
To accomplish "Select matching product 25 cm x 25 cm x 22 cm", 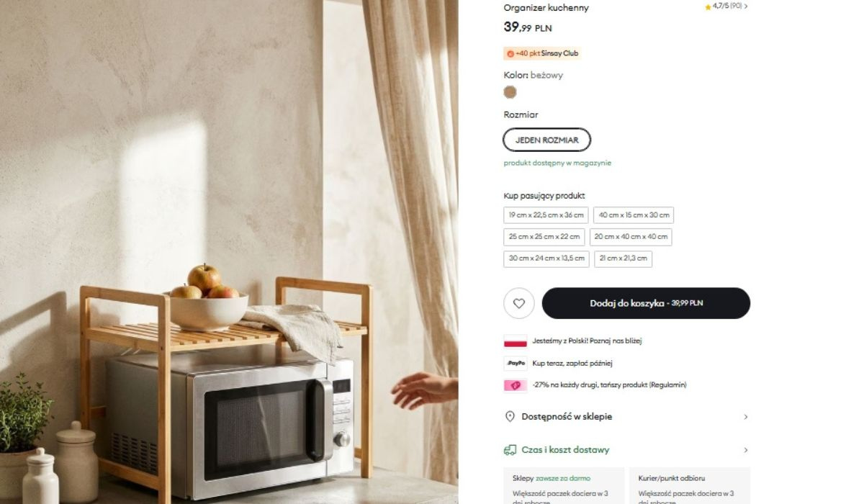I will 544,237.
